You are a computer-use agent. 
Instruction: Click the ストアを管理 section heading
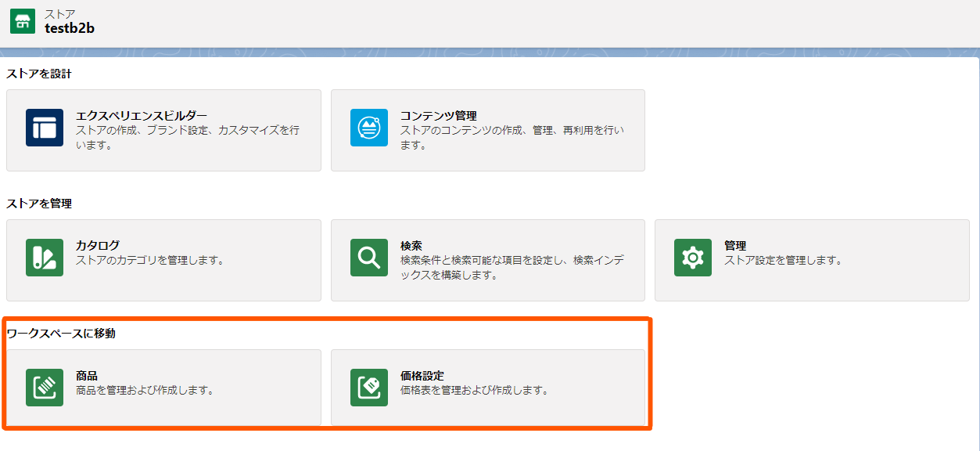pos(39,204)
